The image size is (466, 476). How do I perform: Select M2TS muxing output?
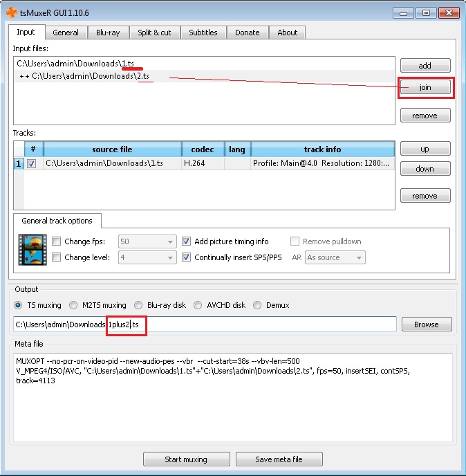click(x=73, y=305)
